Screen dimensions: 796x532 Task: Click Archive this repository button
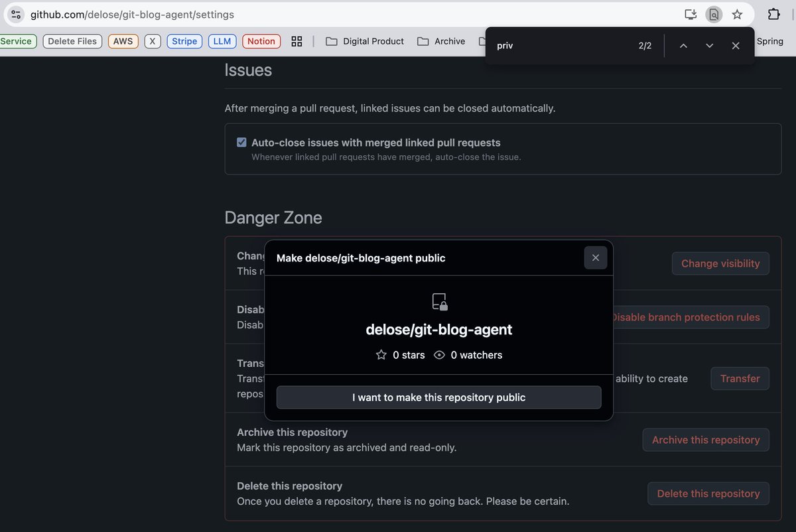(706, 440)
